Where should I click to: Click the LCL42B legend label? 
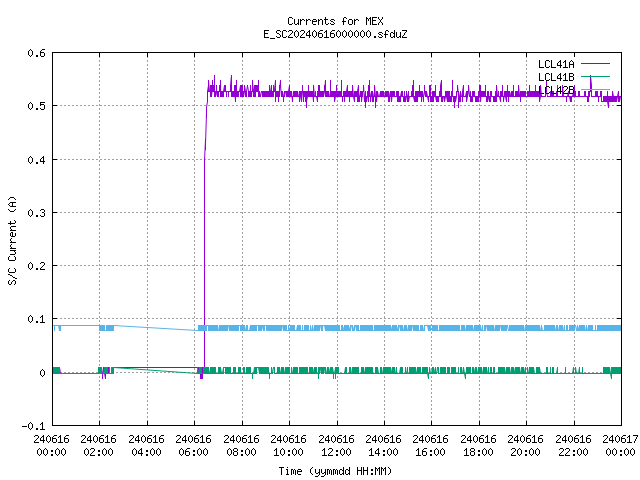(x=556, y=90)
